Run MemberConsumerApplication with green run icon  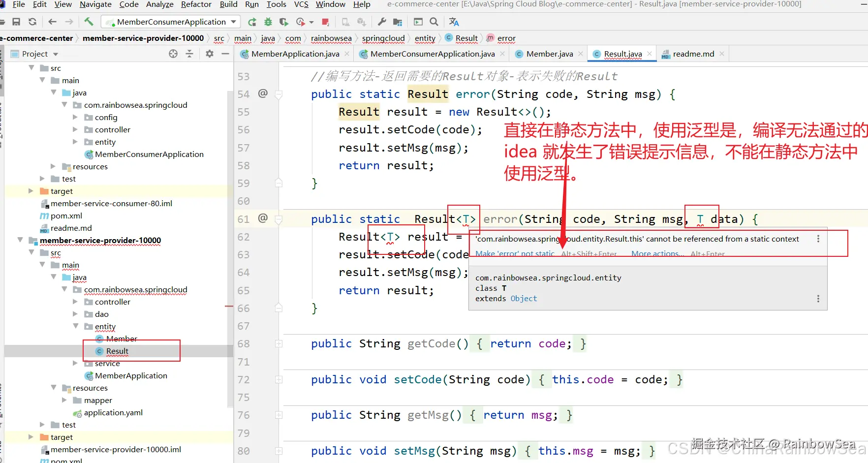pos(252,22)
